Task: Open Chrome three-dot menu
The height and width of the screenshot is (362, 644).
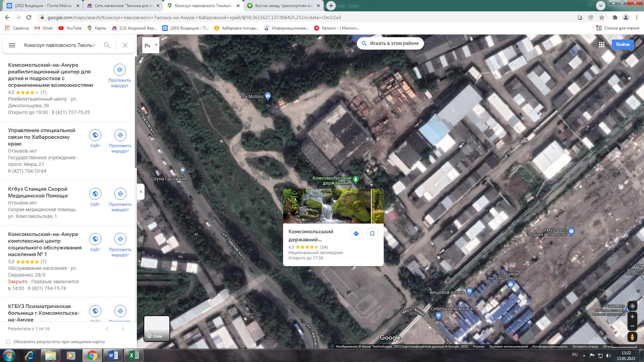Action: pos(637,17)
